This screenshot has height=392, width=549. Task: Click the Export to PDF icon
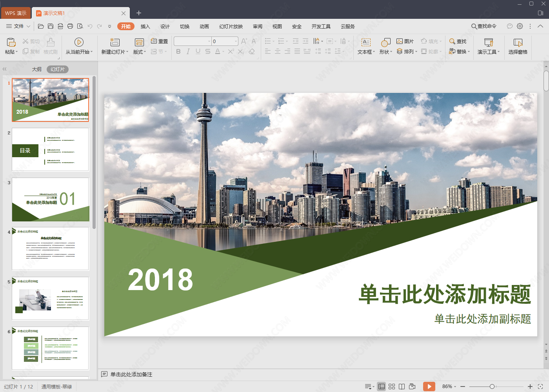60,26
